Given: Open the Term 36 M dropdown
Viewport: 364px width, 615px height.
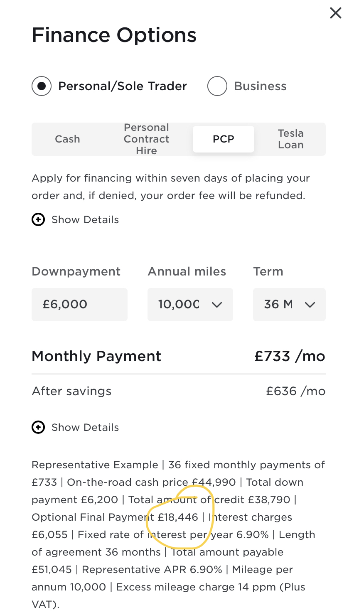Looking at the screenshot, I should coord(289,304).
